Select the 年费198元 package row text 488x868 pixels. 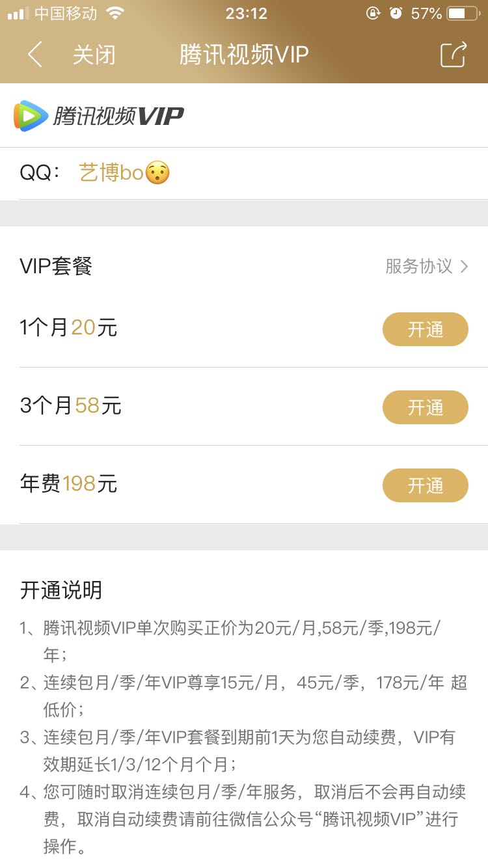pos(69,484)
